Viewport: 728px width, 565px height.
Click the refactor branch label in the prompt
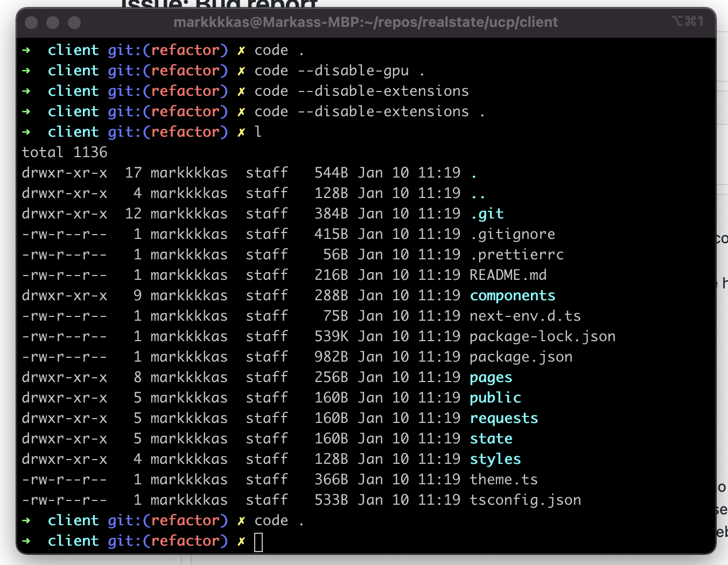(x=186, y=541)
